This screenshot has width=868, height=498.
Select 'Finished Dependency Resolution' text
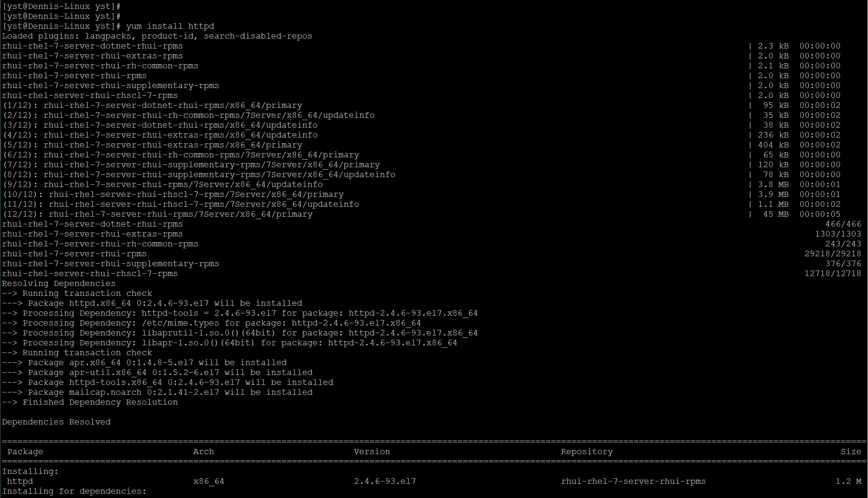(100, 402)
